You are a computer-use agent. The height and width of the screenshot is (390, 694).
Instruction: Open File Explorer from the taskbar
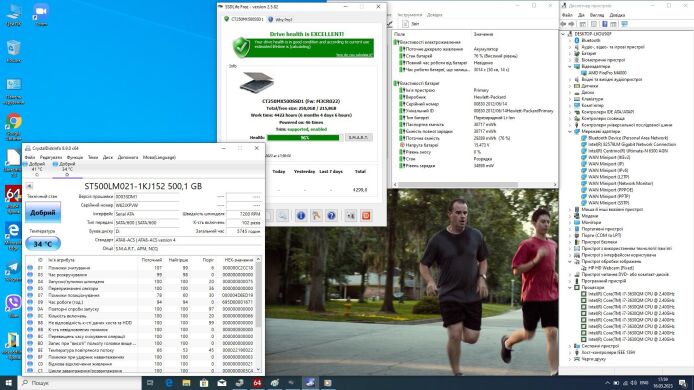(186, 382)
